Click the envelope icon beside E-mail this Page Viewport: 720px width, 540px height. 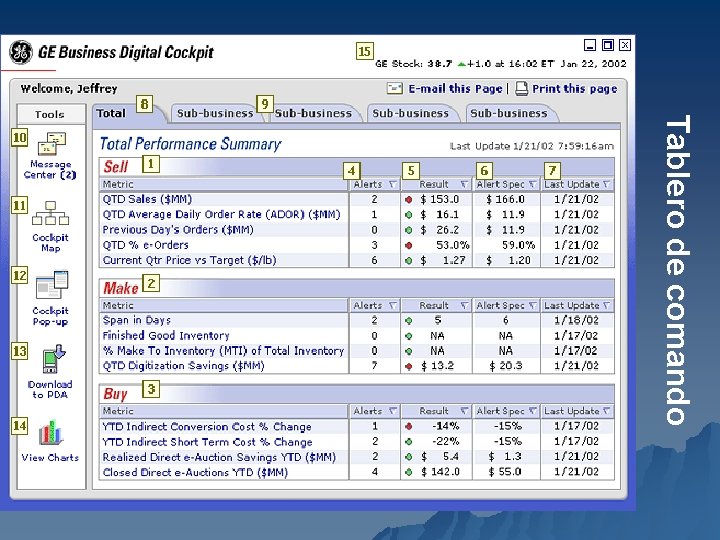pos(394,88)
